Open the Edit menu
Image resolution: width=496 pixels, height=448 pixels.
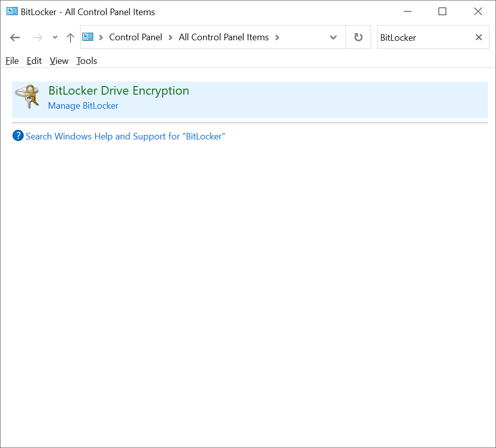pos(34,61)
